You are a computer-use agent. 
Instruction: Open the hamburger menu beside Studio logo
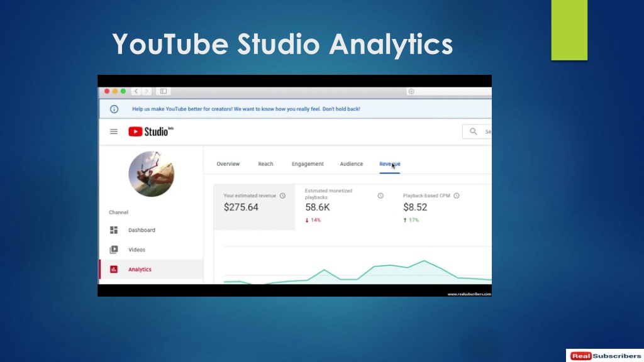click(x=114, y=131)
